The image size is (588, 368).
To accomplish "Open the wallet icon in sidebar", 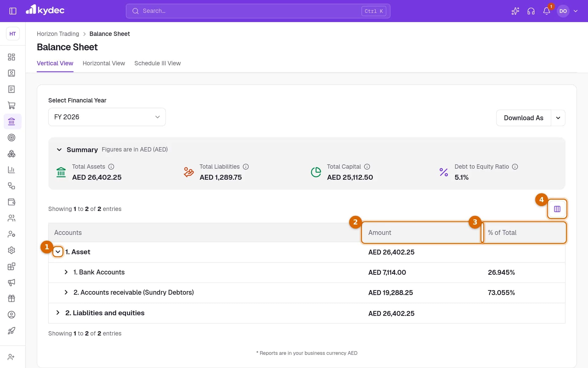I will [11, 202].
